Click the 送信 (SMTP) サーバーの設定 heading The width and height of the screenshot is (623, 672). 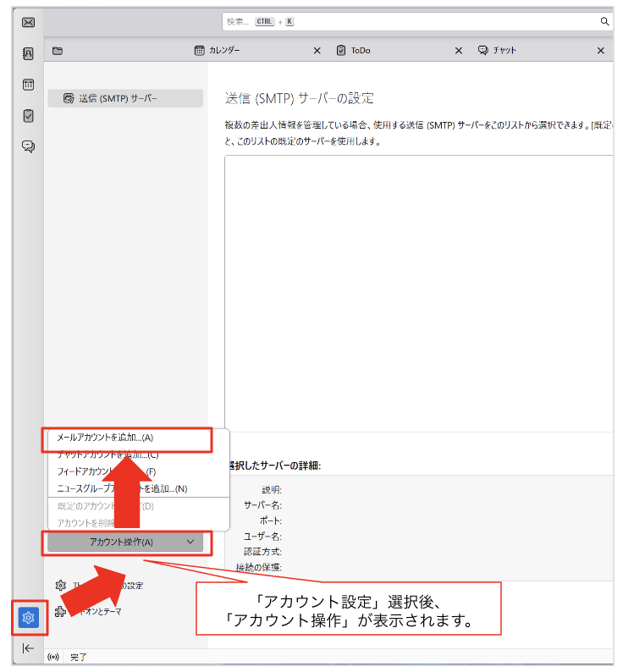pos(300,98)
